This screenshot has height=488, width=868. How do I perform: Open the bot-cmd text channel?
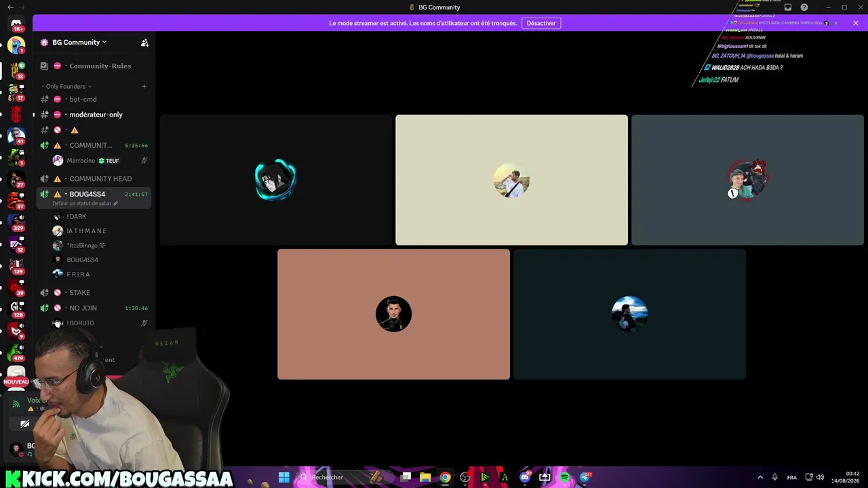[x=94, y=99]
